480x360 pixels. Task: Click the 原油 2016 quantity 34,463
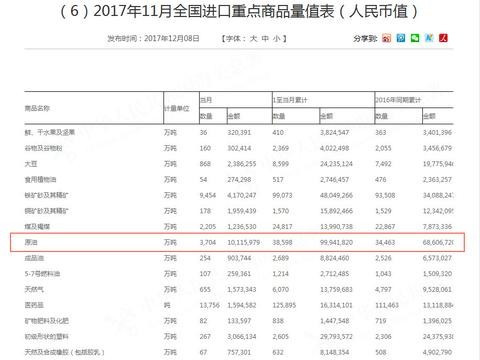pos(385,242)
